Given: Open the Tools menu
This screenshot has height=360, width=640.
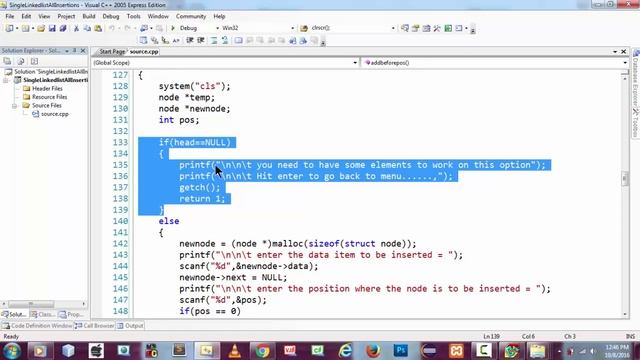Looking at the screenshot, I should coord(133,16).
